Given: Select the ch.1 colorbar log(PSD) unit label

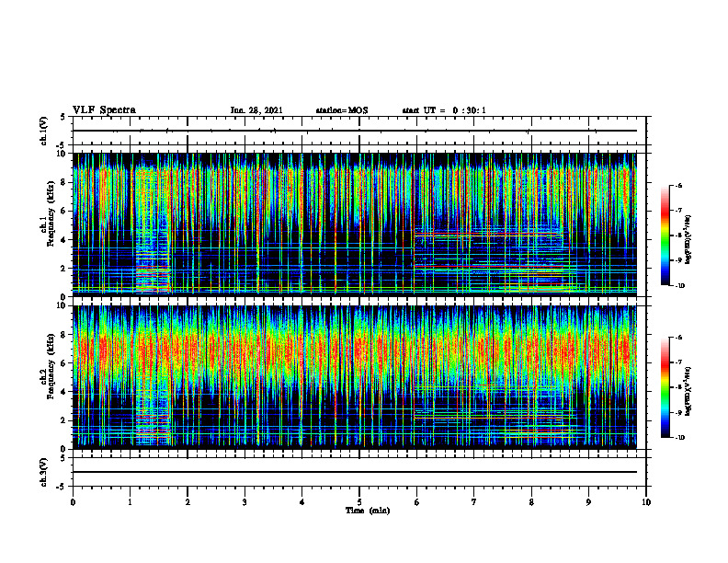Looking at the screenshot, I should tap(688, 240).
